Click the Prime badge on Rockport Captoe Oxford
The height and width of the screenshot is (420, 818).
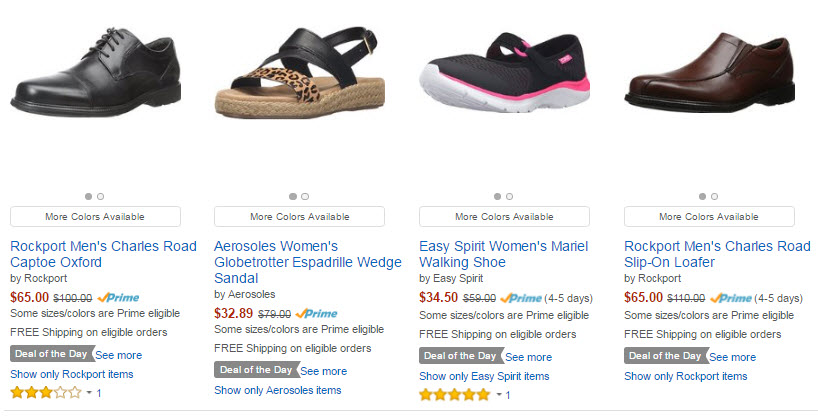[x=118, y=297]
